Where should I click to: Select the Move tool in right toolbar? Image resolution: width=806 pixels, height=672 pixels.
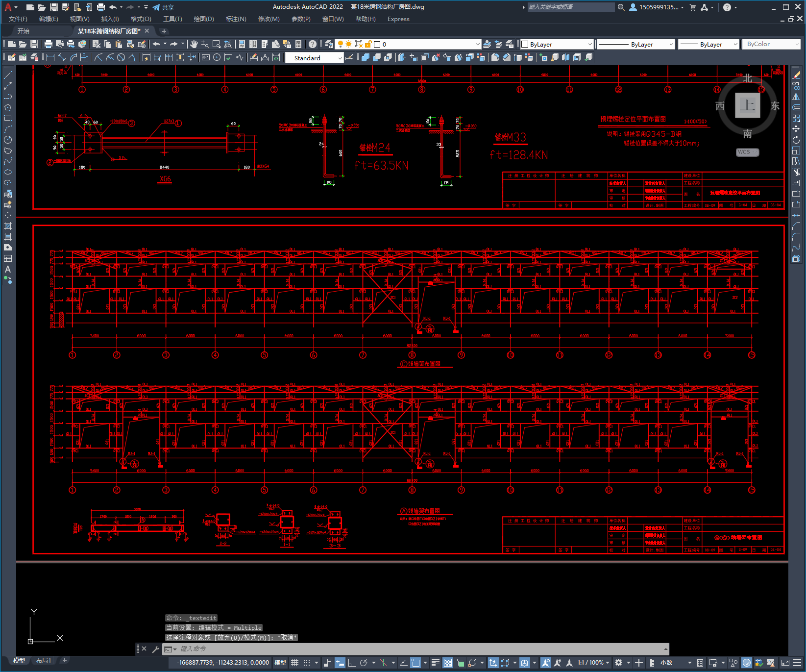796,129
